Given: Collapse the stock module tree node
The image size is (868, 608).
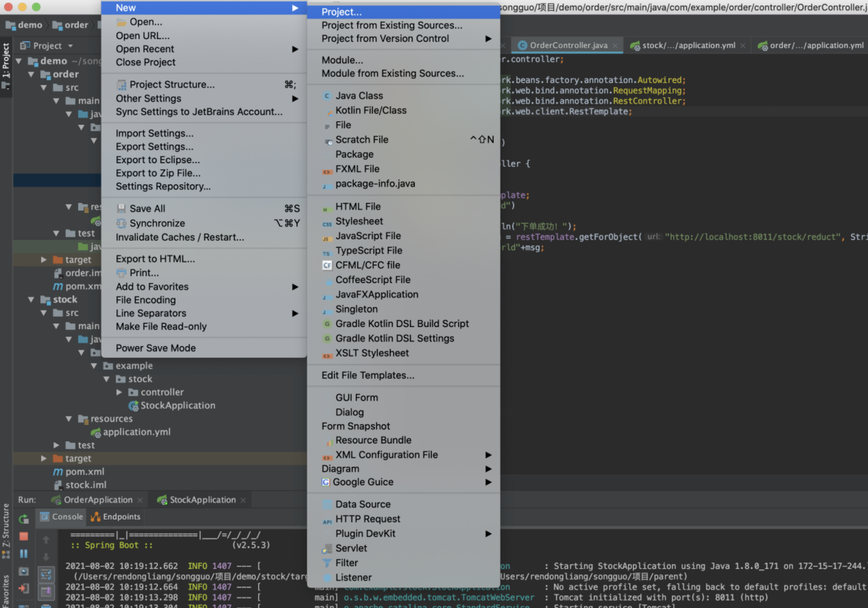Looking at the screenshot, I should tap(31, 300).
